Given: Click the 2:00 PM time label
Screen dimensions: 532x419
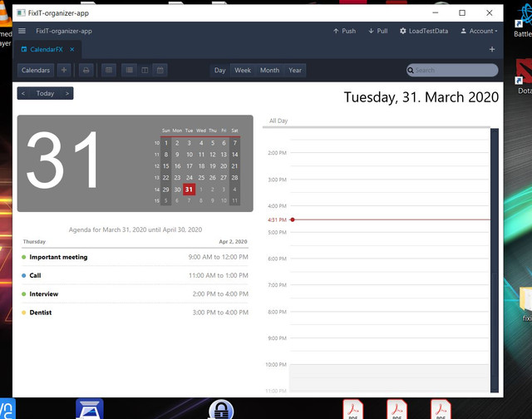Looking at the screenshot, I should coord(277,153).
